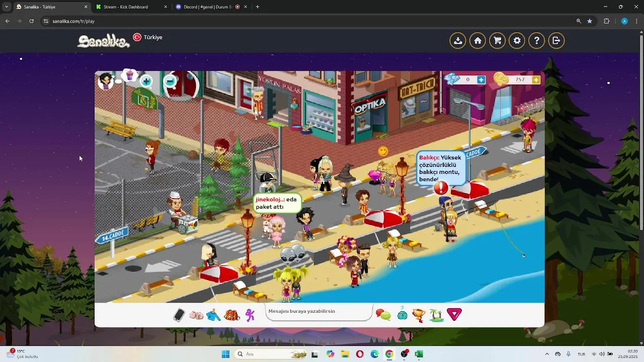
Task: Open the settings gear in Sanalika header
Action: 517,41
